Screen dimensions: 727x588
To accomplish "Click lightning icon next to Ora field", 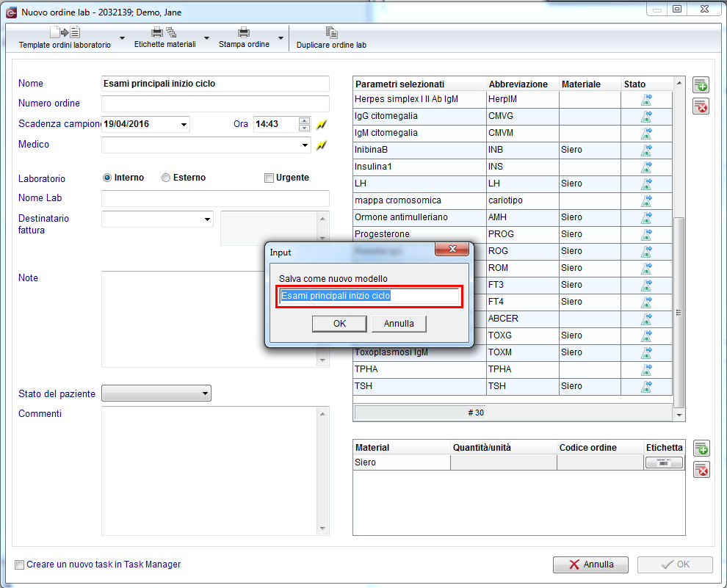I will click(322, 124).
